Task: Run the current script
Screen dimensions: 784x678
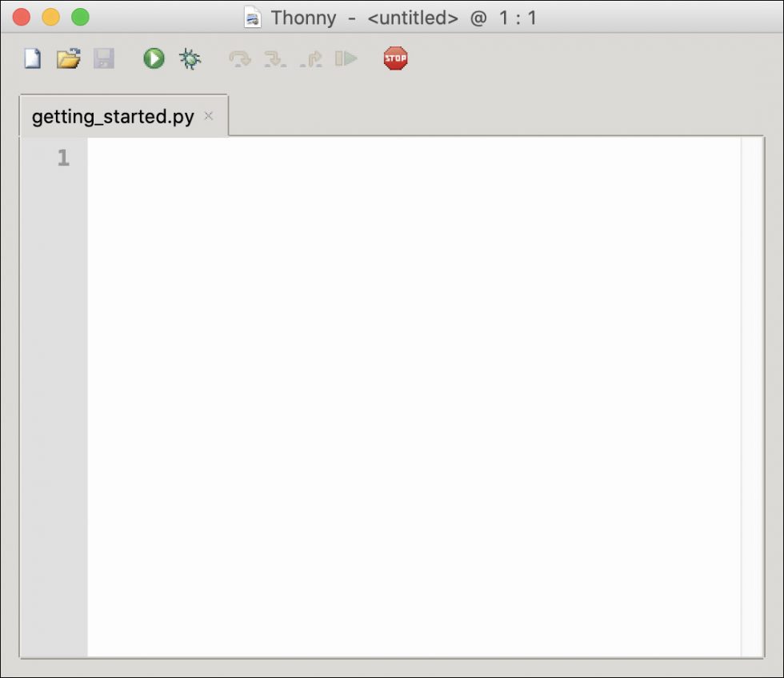Action: [152, 58]
